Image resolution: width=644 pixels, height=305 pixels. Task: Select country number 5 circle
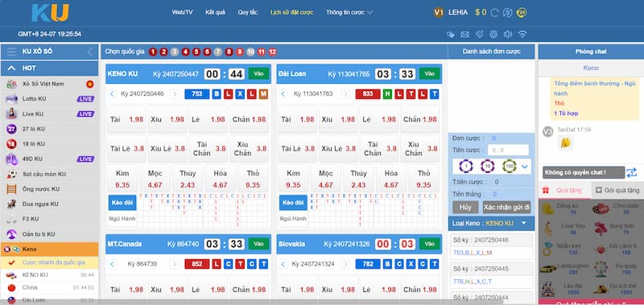click(196, 52)
